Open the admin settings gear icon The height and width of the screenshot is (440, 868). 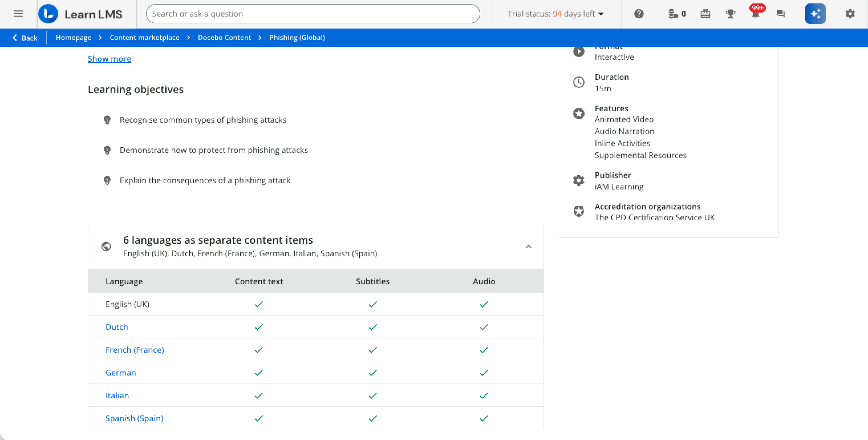[x=850, y=14]
